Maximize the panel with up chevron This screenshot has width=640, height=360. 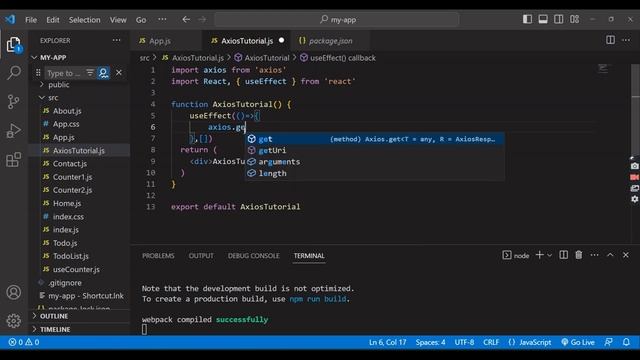click(x=610, y=255)
